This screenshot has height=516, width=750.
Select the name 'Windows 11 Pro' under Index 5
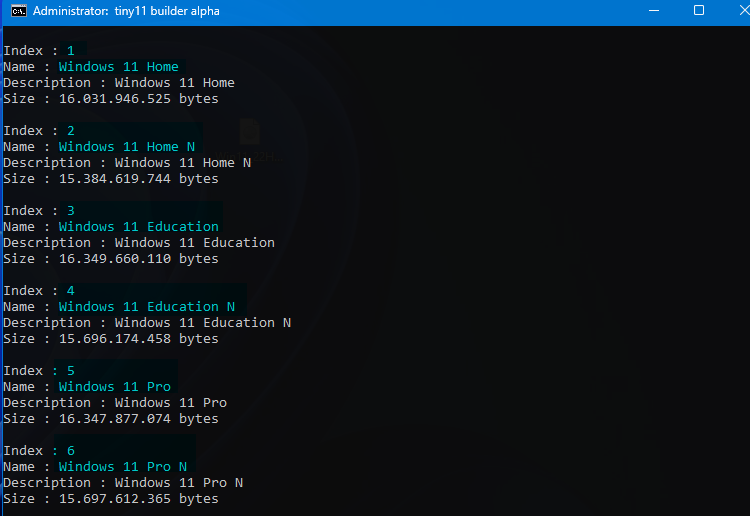115,386
